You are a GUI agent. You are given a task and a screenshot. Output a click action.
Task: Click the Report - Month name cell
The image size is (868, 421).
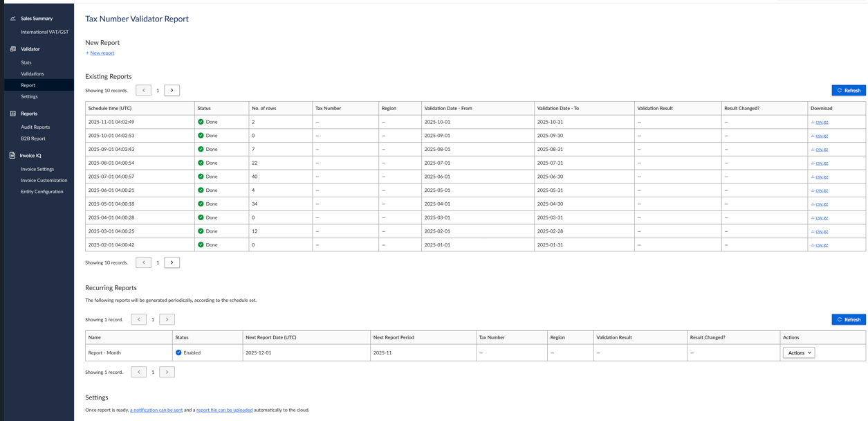point(129,352)
